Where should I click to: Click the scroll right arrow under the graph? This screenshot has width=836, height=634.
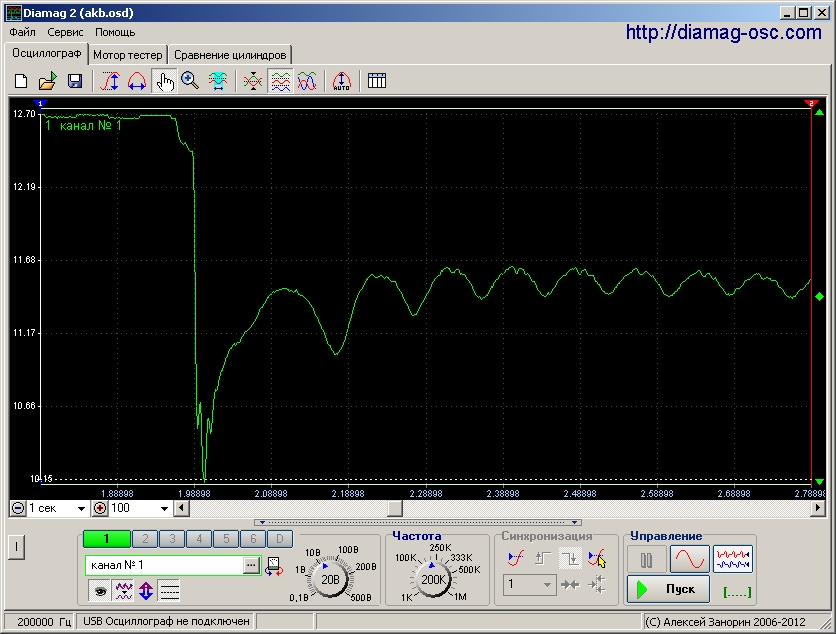(817, 508)
